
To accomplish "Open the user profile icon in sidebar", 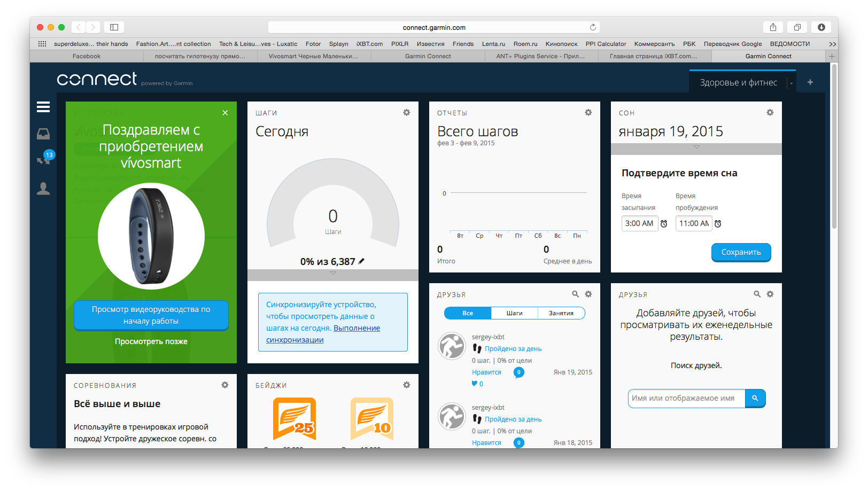I will click(x=43, y=188).
